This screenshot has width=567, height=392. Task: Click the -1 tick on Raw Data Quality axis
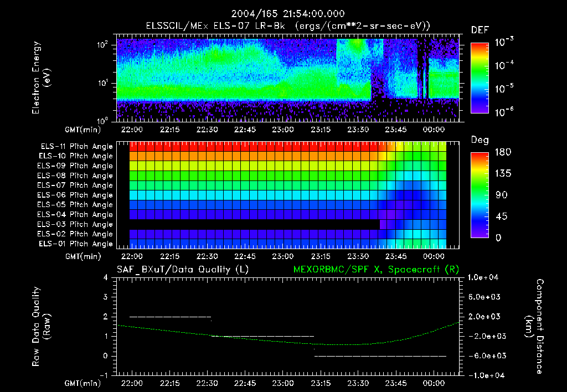click(x=104, y=376)
